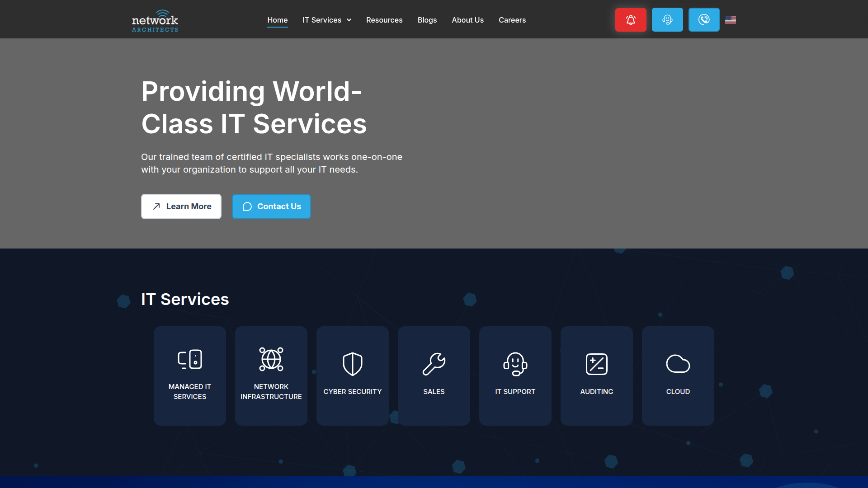868x488 pixels.
Task: Click the Learn More button
Action: [181, 206]
